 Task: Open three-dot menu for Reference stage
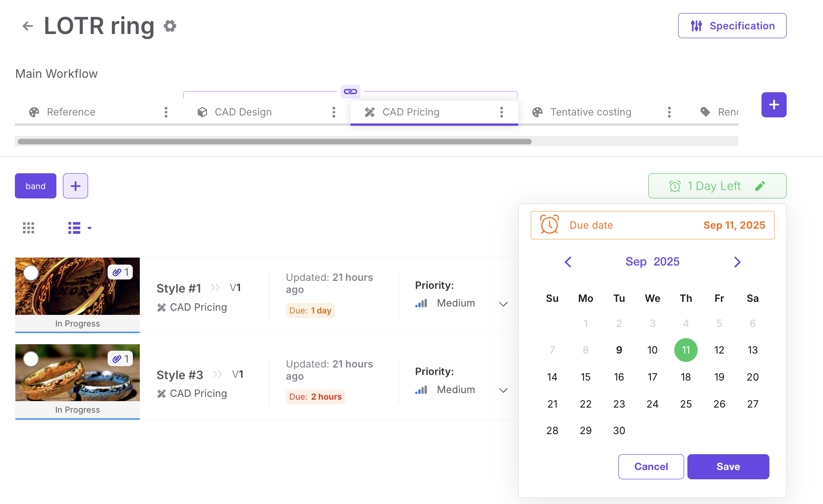click(166, 112)
